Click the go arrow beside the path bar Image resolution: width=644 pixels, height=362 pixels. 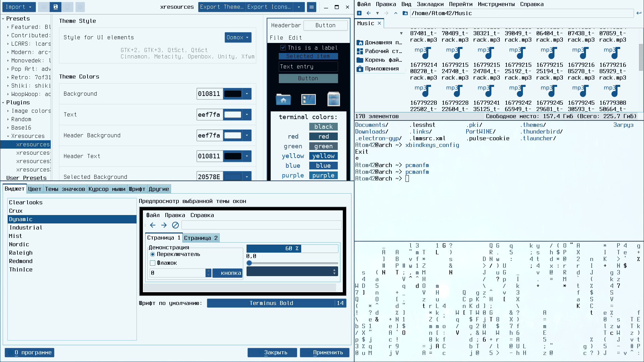639,13
